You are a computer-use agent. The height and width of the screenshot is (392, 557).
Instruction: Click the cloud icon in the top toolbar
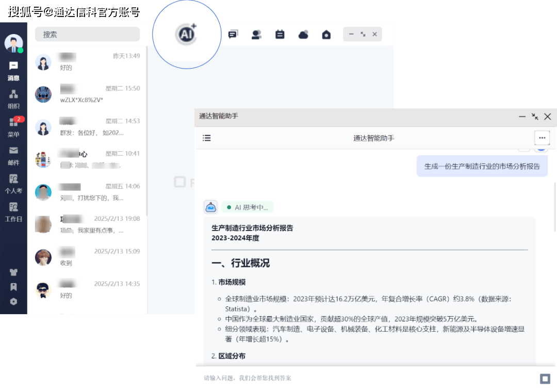[x=303, y=34]
